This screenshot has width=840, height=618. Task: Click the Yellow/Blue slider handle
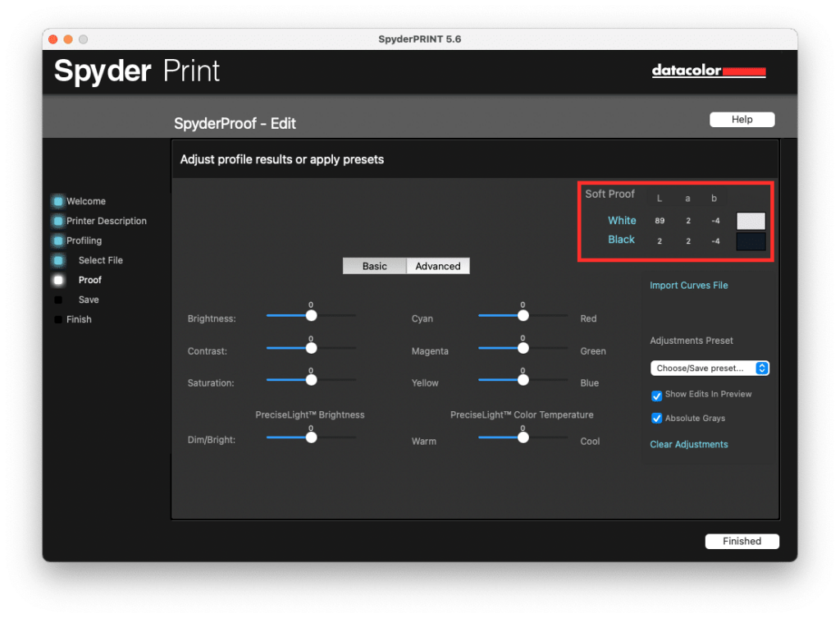pyautogui.click(x=523, y=380)
